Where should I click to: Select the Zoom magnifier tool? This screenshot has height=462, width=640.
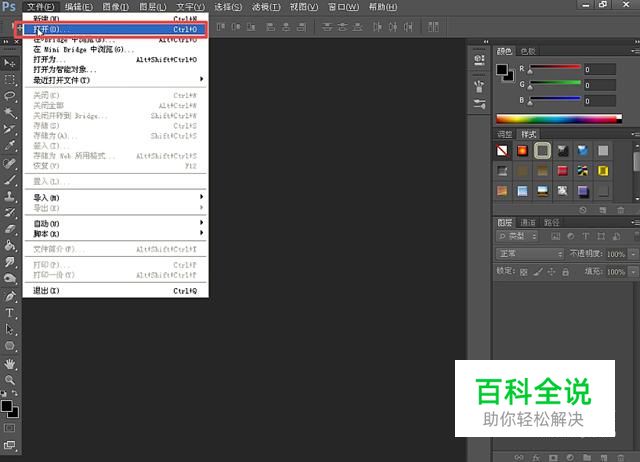(10, 380)
